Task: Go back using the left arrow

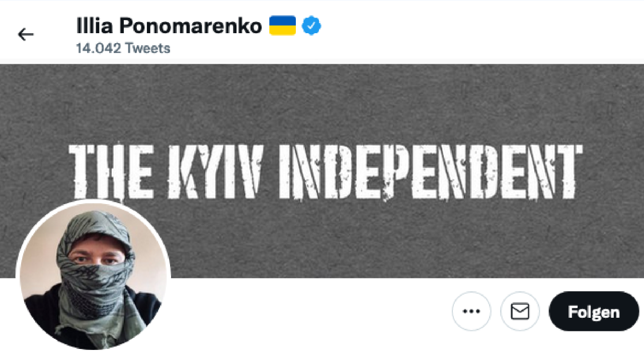Action: point(26,34)
